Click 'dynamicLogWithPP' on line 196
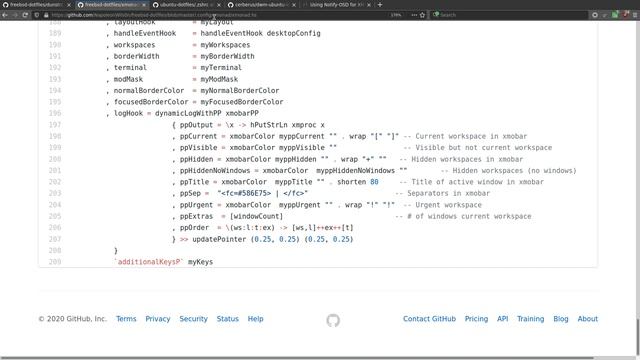Image resolution: width=640 pixels, height=360 pixels. (x=188, y=113)
